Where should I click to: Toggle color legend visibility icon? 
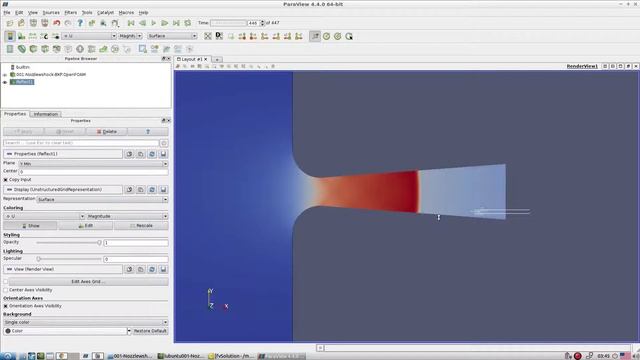10,36
